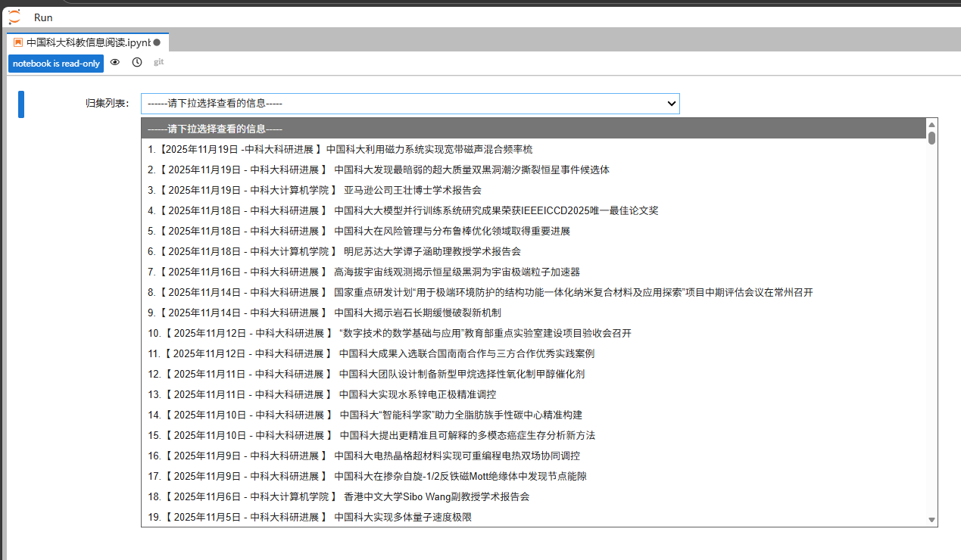Open the 归集列表 dropdown selector
Screen dimensions: 961x560
tap(410, 104)
